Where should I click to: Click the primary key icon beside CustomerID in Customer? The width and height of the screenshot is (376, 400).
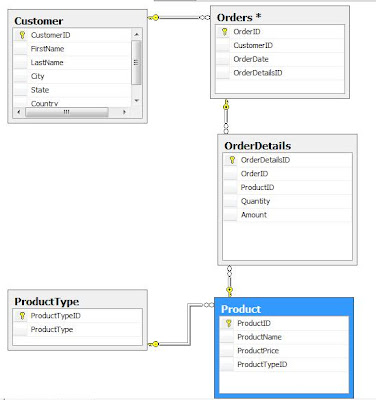(x=22, y=35)
